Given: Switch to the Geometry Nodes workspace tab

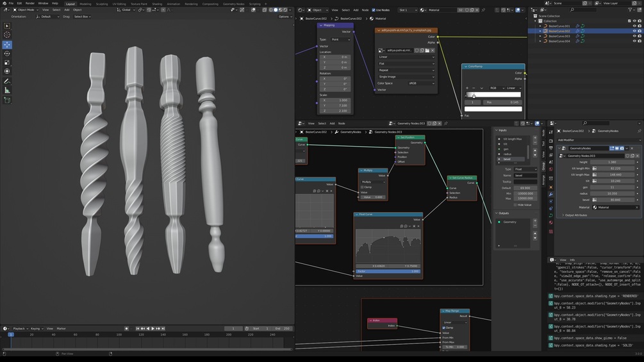Looking at the screenshot, I should click(234, 4).
